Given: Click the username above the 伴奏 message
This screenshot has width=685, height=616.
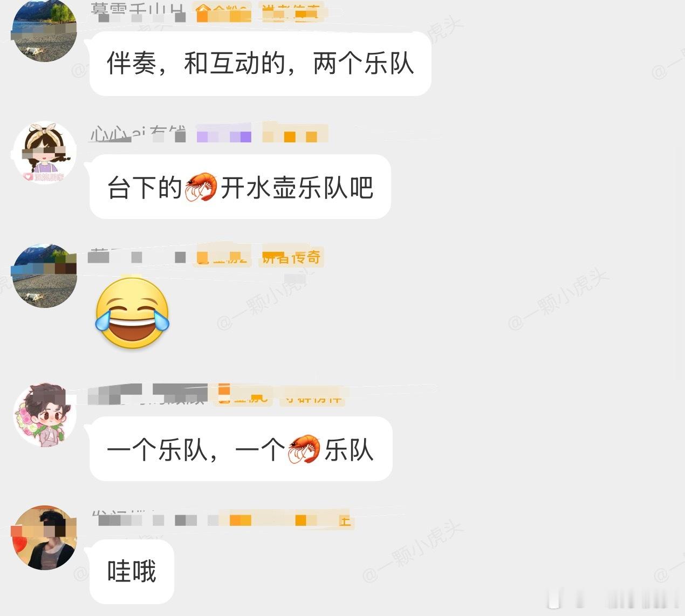Looking at the screenshot, I should click(x=138, y=11).
